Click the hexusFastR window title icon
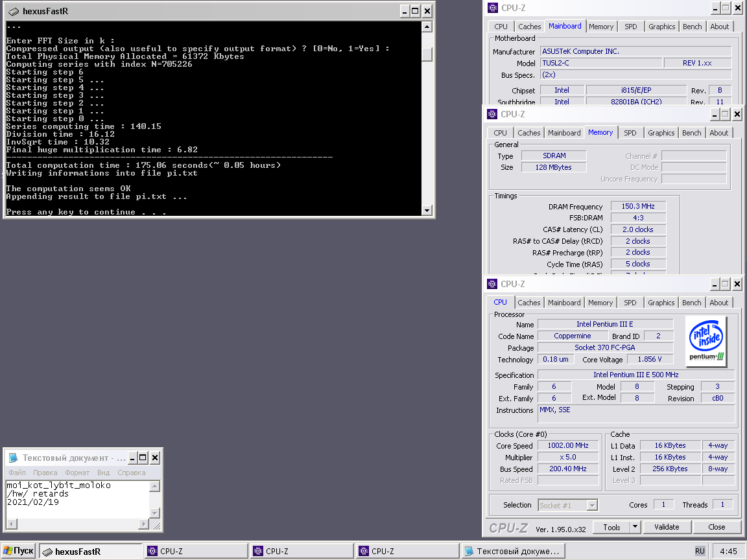This screenshot has height=560, width=747. coord(14,12)
